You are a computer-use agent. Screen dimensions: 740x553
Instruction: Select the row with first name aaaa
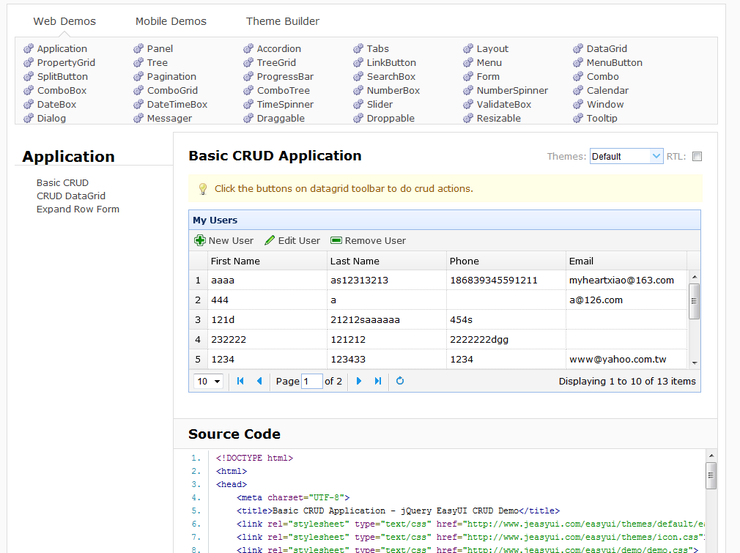pyautogui.click(x=438, y=280)
